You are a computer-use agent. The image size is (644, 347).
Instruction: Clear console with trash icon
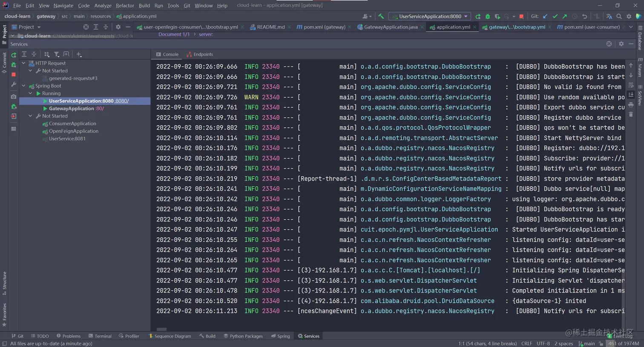tap(631, 115)
